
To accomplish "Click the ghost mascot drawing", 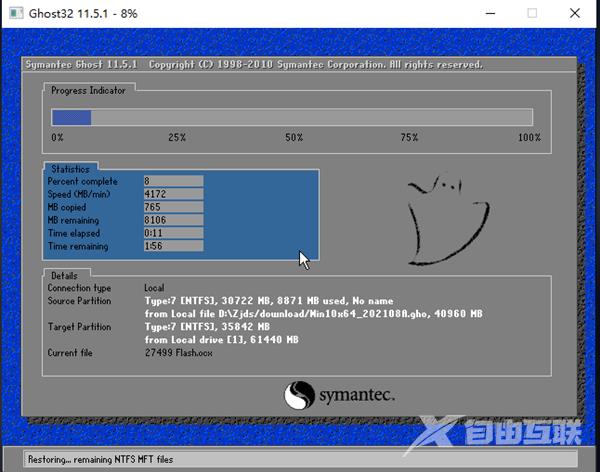I will tap(447, 217).
